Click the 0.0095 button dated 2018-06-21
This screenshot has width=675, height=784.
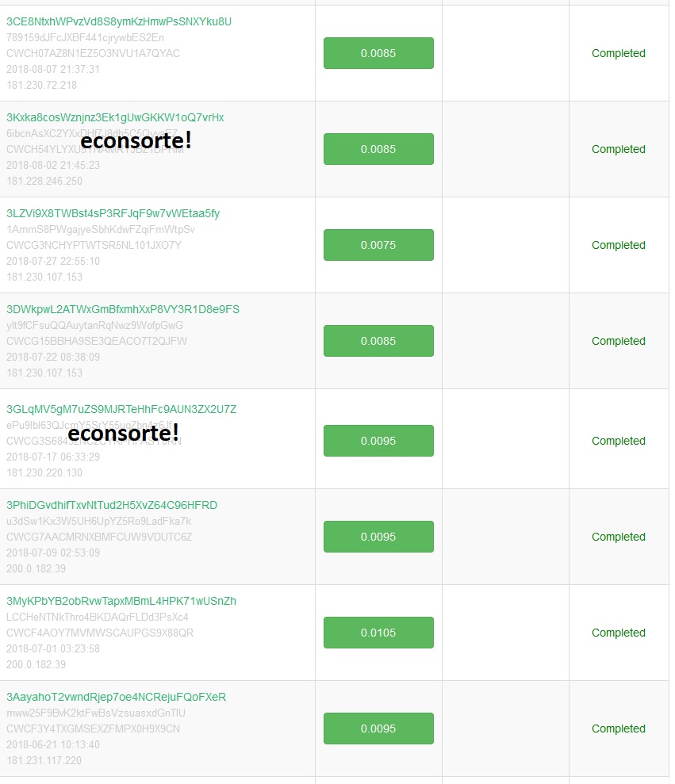(378, 729)
